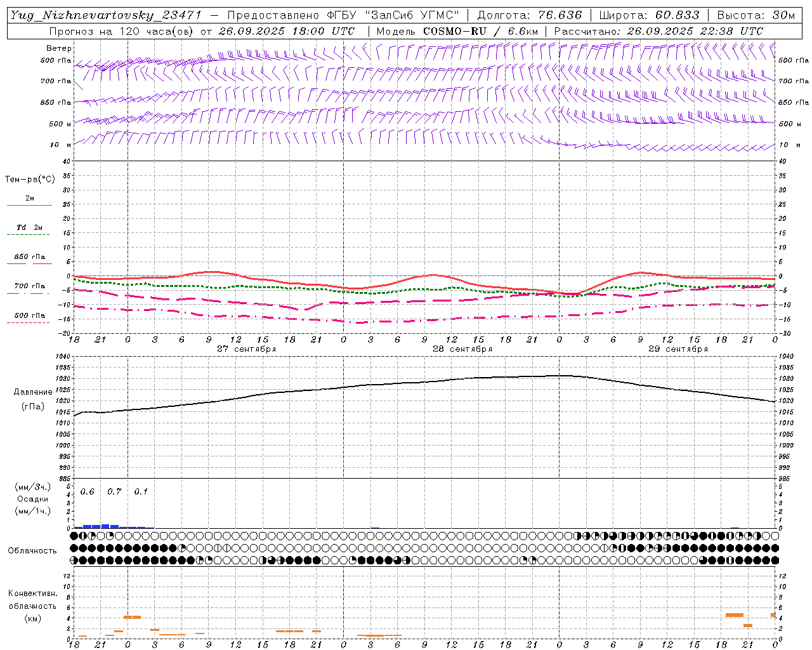This screenshot has height=650, width=812.
Task: Select the 'Модель COSMO-RU / 6.6км' text
Action: (457, 31)
